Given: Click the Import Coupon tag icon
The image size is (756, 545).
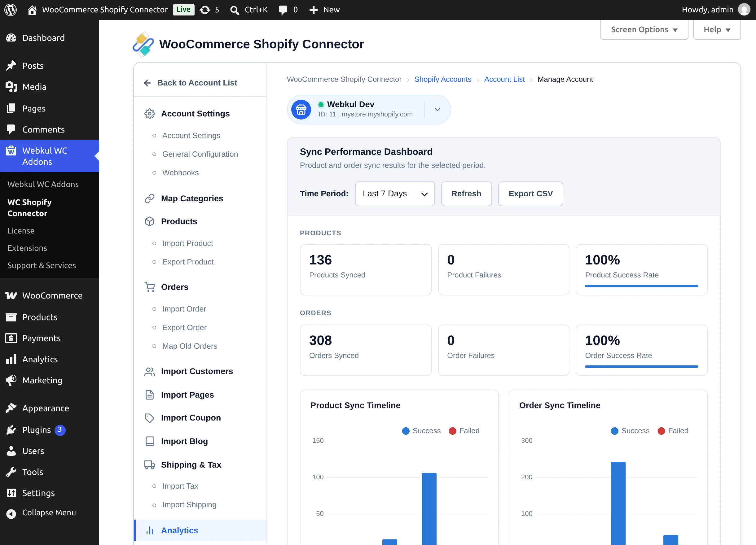Looking at the screenshot, I should tap(149, 418).
